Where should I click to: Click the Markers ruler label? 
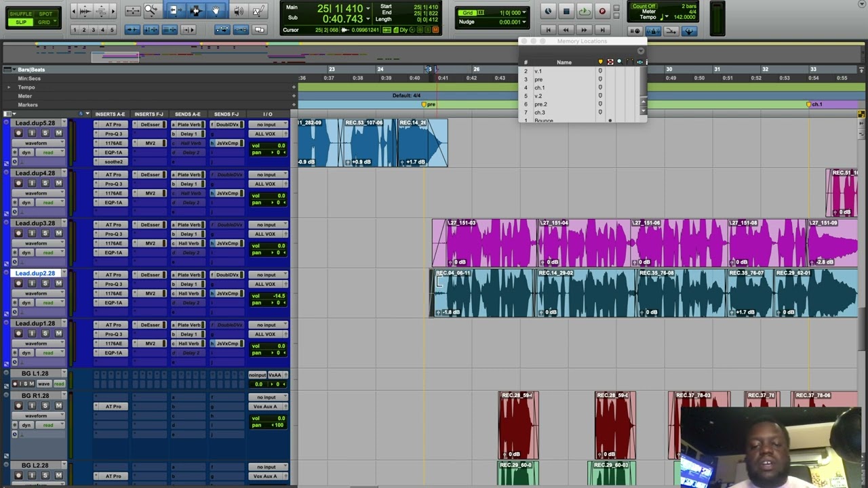[28, 105]
